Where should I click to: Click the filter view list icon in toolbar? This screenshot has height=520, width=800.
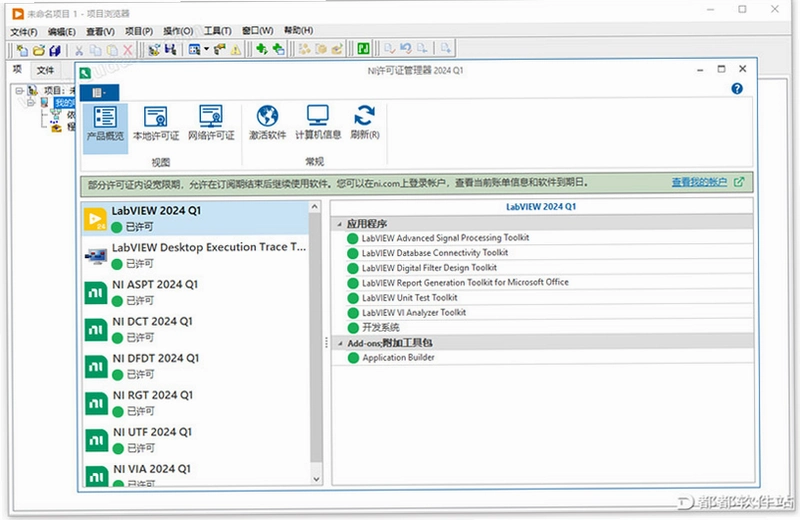click(x=194, y=49)
